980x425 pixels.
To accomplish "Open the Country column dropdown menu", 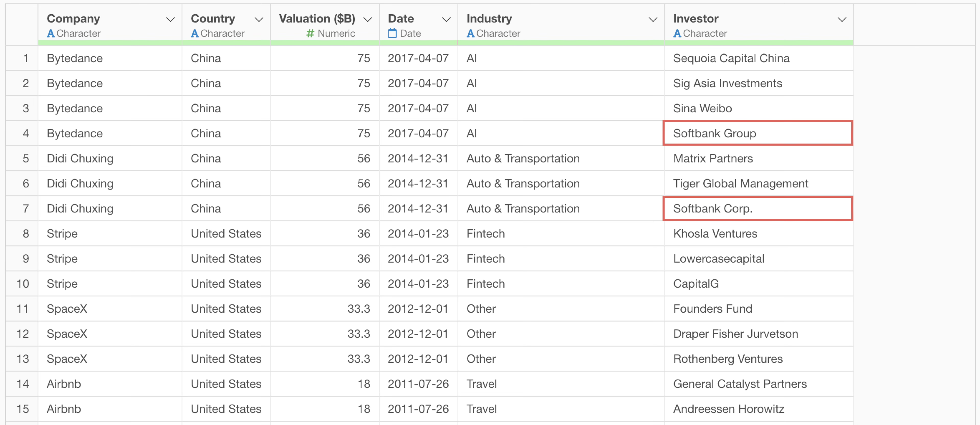I will tap(259, 19).
